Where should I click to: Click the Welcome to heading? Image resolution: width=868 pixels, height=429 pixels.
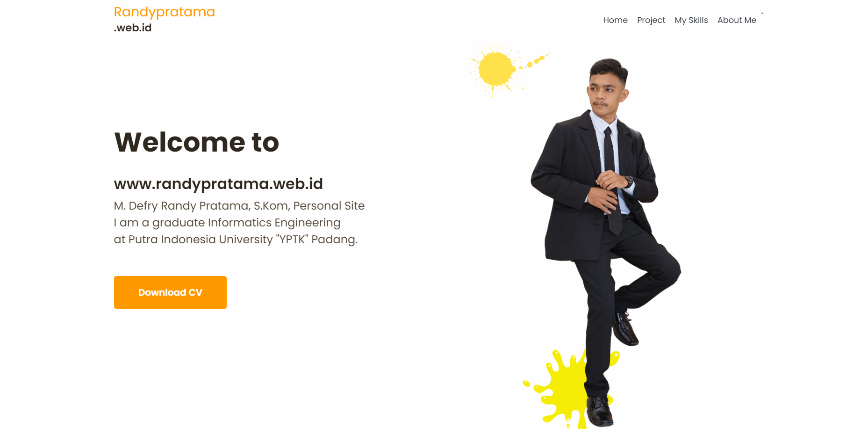(196, 142)
